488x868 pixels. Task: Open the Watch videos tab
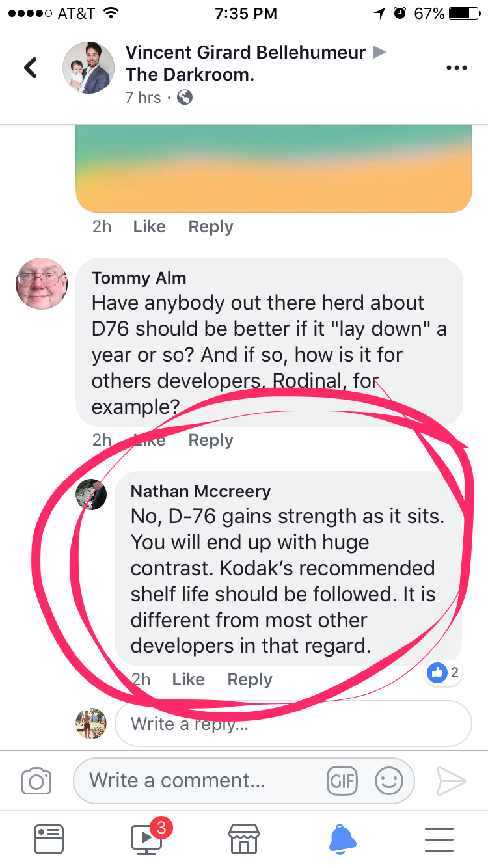pos(148,839)
